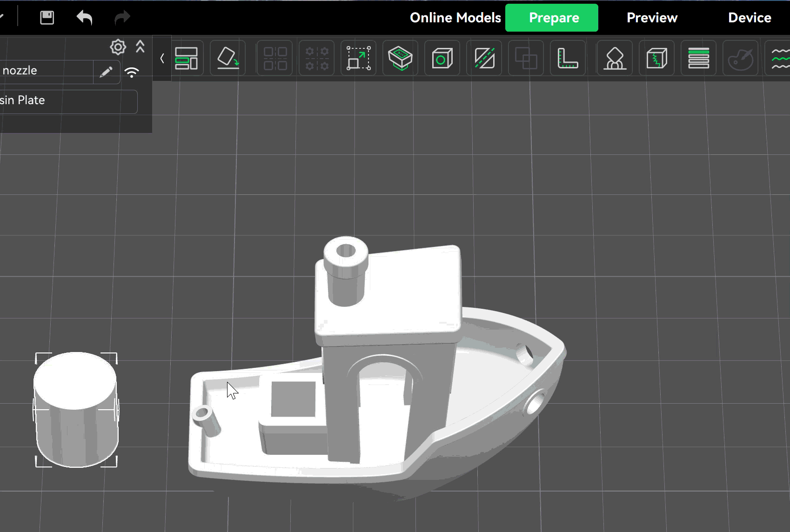Select the overlapping squares boolean tool
Viewport: 790px width, 532px height.
[526, 58]
